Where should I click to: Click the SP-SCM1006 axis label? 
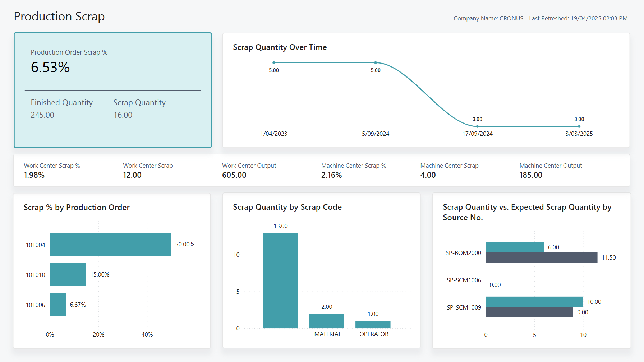(x=464, y=280)
